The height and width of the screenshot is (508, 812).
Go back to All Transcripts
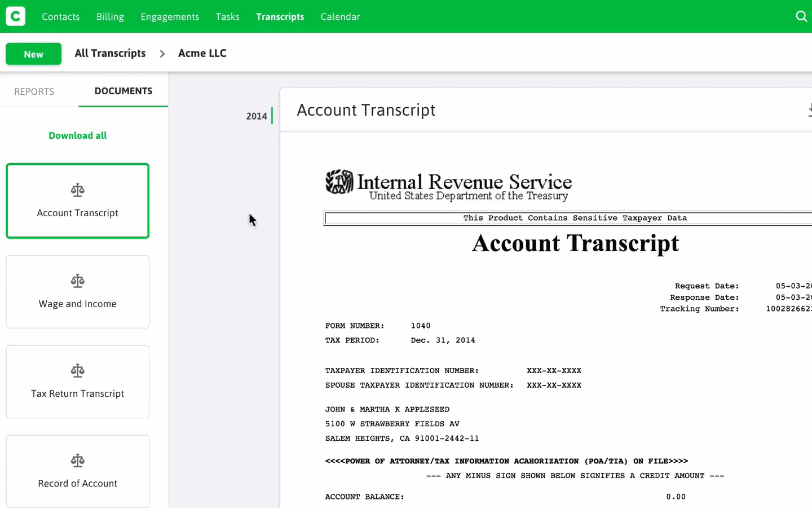coord(110,53)
